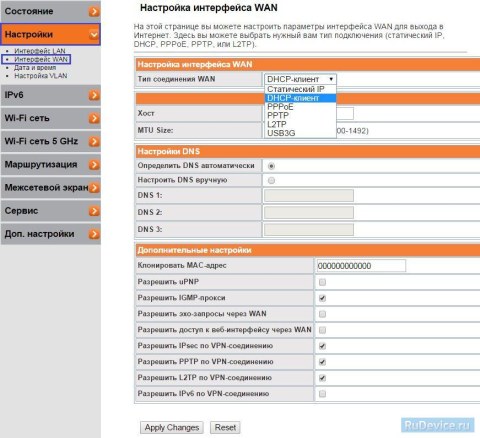The image size is (480, 438).
Task: Click the down arrow icon beside Настройки
Action: (x=94, y=34)
